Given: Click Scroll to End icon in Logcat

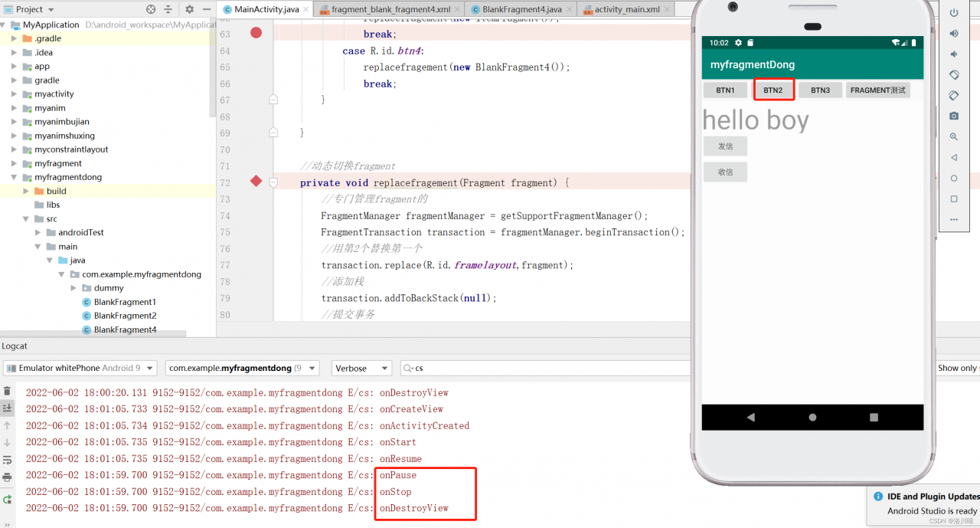Looking at the screenshot, I should tap(8, 408).
